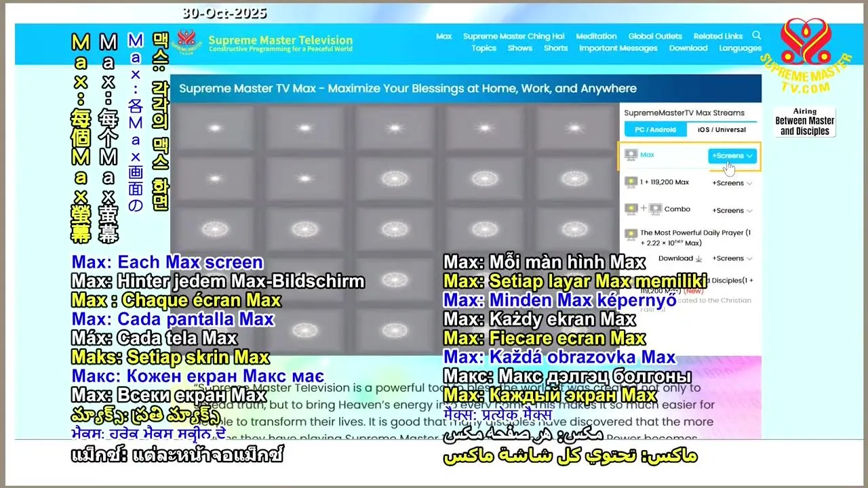The height and width of the screenshot is (488, 868).
Task: Open the Meditation menu
Action: coord(596,37)
